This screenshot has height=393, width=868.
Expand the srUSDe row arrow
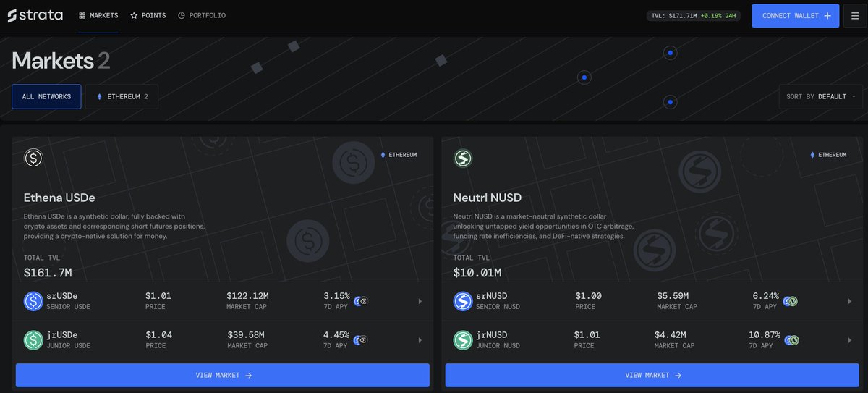click(x=420, y=301)
